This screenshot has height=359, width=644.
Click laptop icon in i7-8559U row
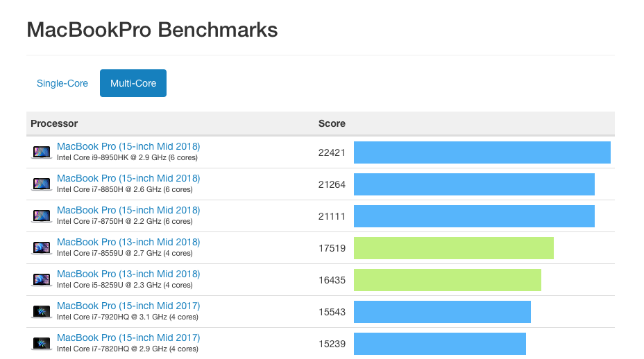(x=42, y=248)
